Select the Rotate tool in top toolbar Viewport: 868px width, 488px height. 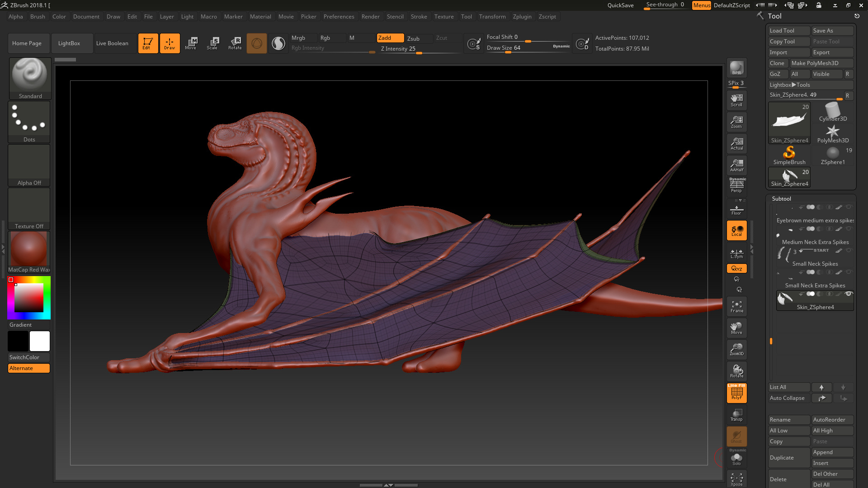(x=235, y=43)
